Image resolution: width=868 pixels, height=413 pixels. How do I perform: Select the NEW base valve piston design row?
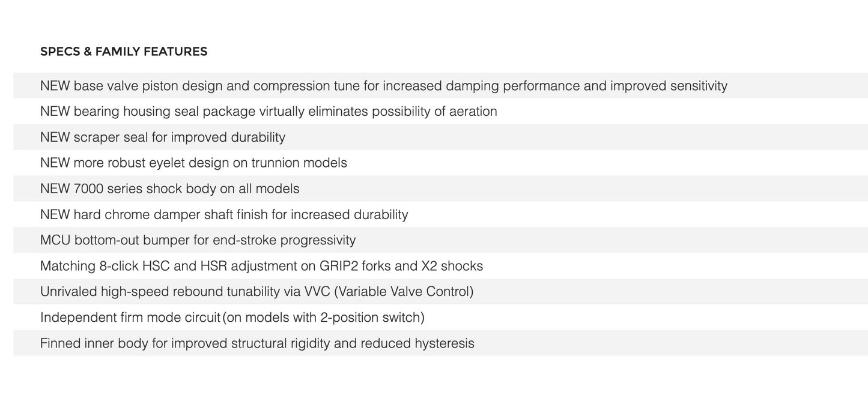pos(383,86)
